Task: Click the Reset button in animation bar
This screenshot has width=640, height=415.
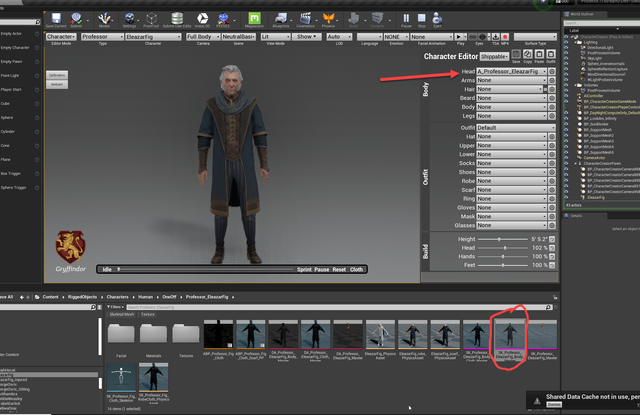Action: (339, 269)
